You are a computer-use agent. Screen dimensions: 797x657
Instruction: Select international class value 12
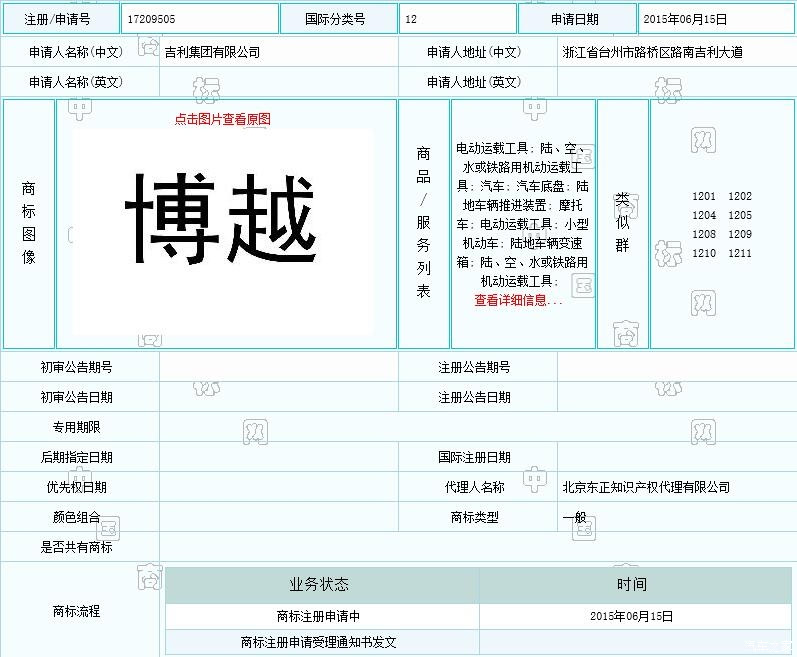pos(411,19)
